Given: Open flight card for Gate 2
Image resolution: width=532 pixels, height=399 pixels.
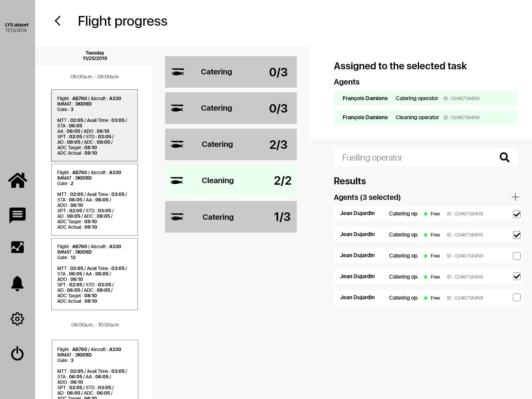Looking at the screenshot, I should point(95,199).
